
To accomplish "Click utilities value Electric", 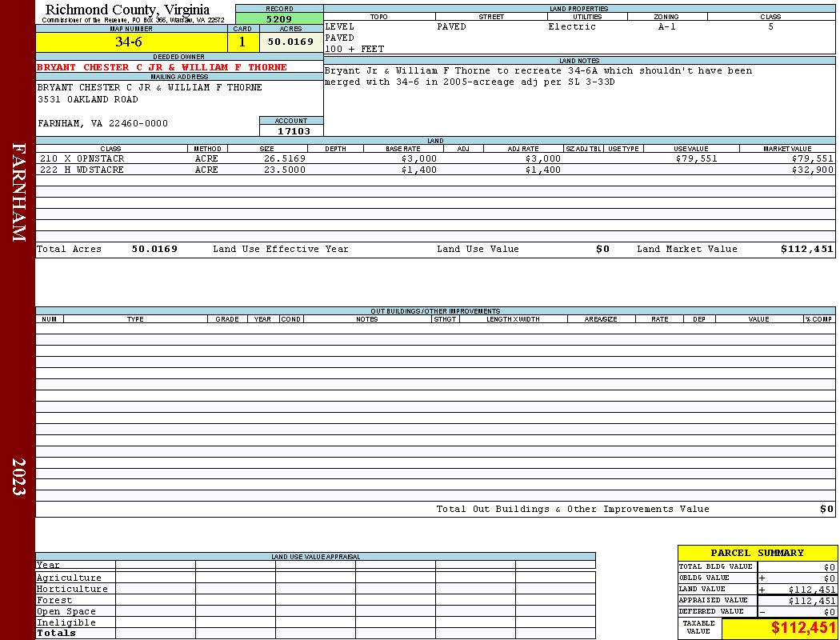I will point(572,26).
